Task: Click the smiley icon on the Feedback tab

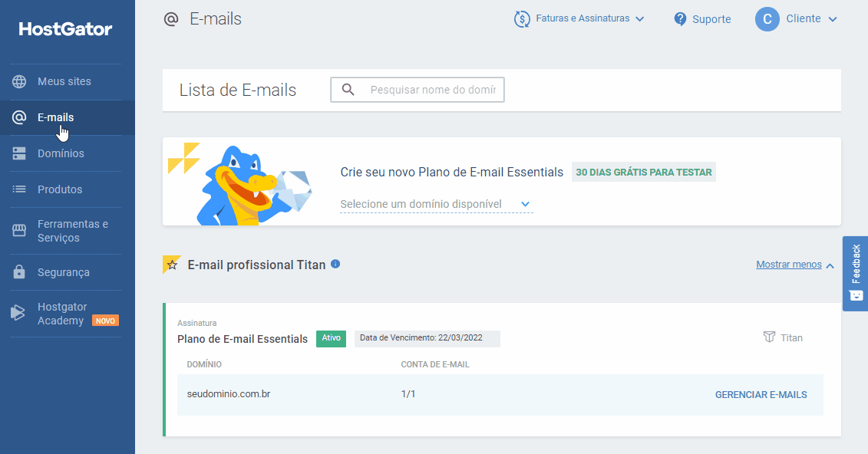Action: click(856, 295)
